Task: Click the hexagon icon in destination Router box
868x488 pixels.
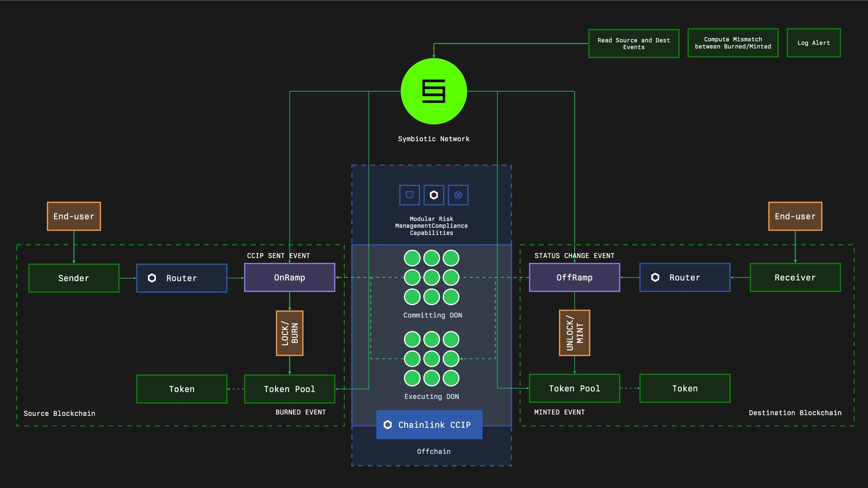Action: click(x=655, y=277)
